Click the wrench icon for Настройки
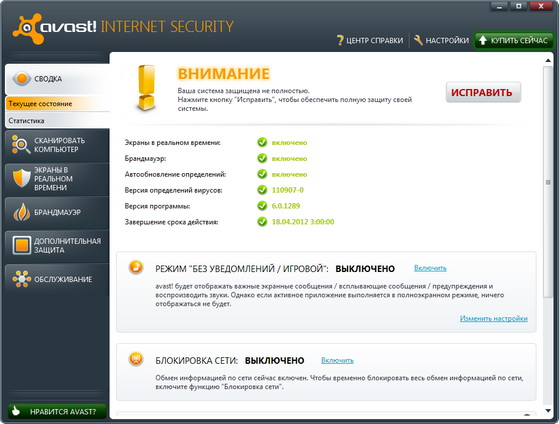The height and width of the screenshot is (424, 559). click(x=419, y=40)
